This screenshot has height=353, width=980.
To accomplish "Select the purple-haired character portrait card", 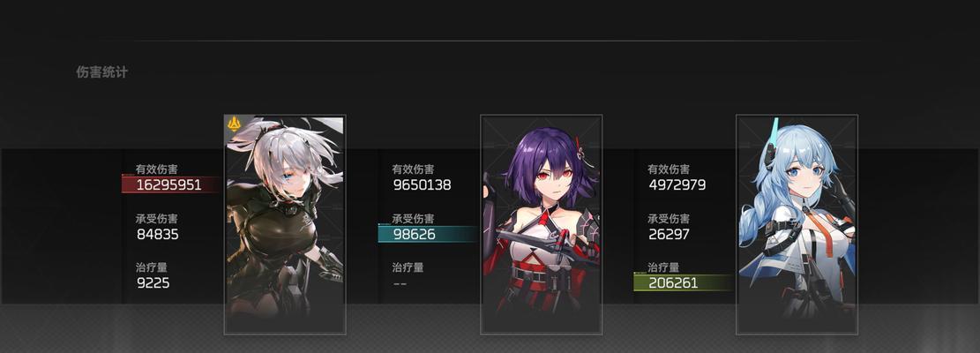I will 542,224.
